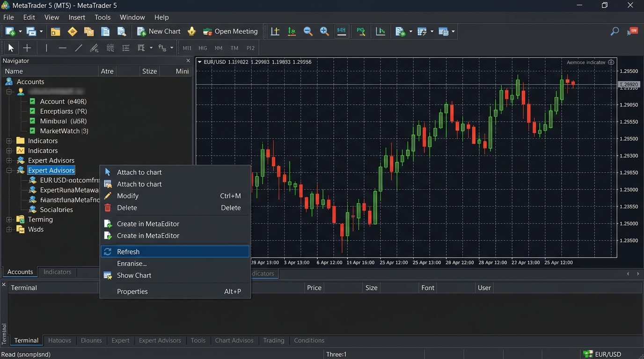Click the green PIQ toolbar icon
644x359 pixels.
tap(361, 31)
